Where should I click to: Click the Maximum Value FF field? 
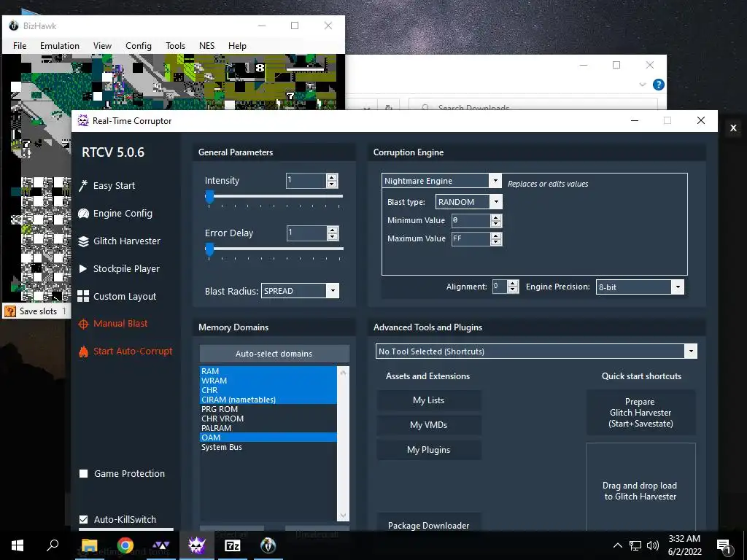[x=471, y=238]
